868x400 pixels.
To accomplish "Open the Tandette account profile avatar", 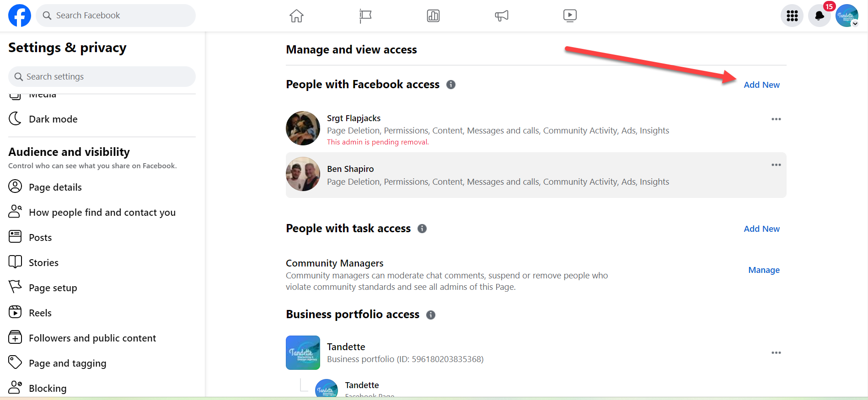I will [847, 16].
